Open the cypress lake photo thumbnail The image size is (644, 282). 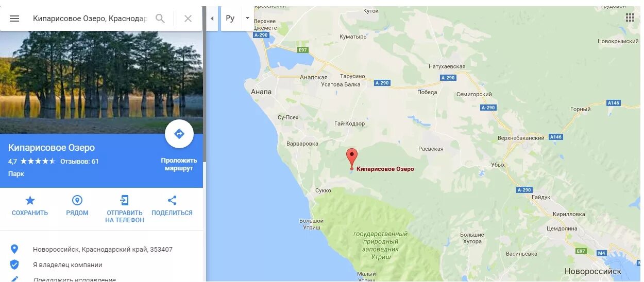coord(101,82)
